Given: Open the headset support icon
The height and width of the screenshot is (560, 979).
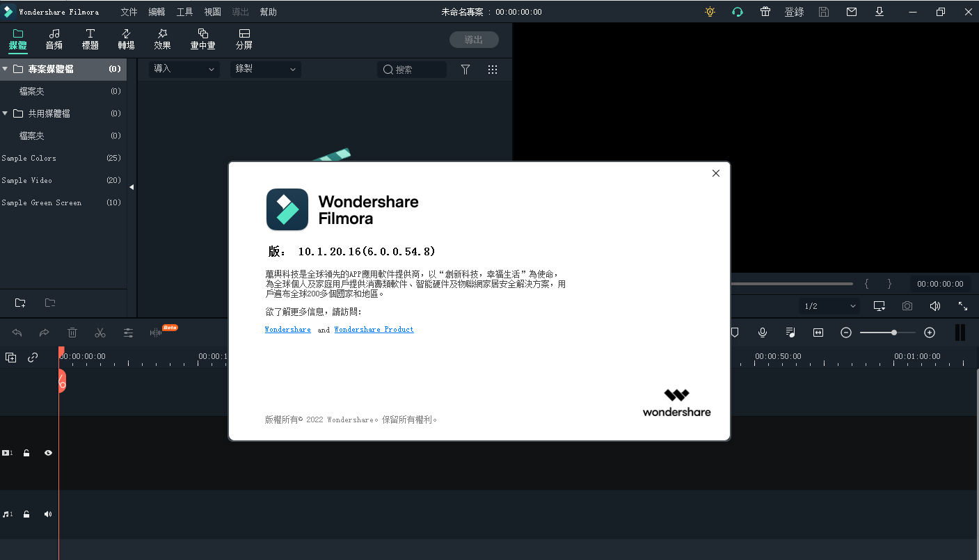Looking at the screenshot, I should click(738, 12).
